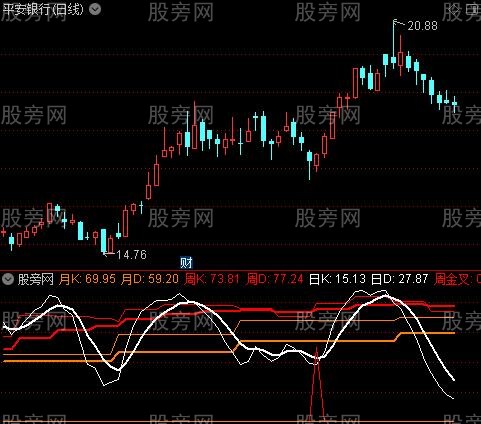Open the dropdown next to 平安银行(日线) title
This screenshot has height=424, width=481.
click(95, 9)
